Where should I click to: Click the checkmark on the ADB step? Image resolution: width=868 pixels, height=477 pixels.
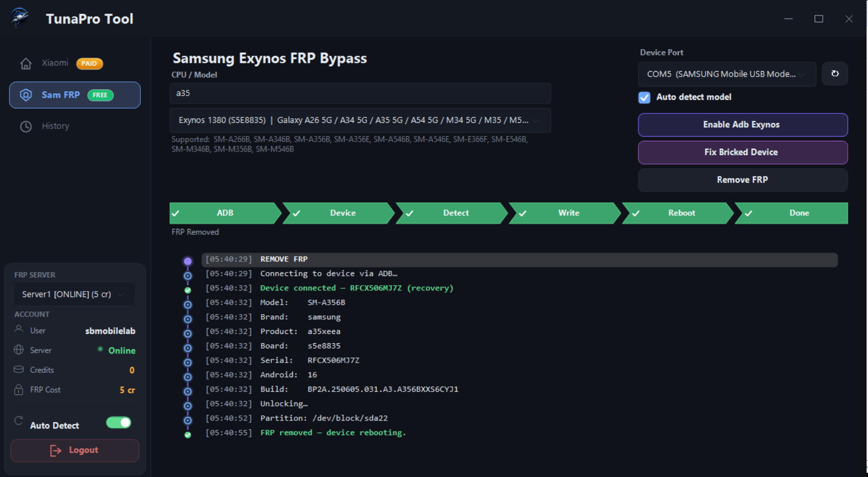(175, 213)
